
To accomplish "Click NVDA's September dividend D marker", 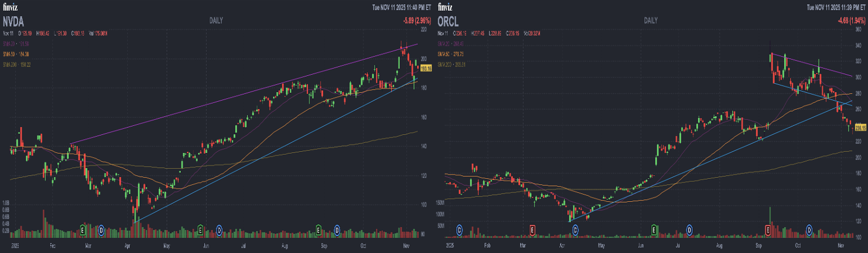I will coord(337,230).
